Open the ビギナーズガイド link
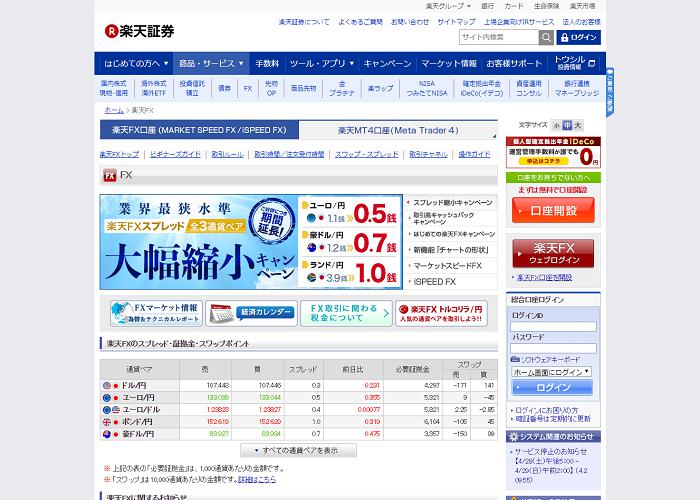700x500 pixels. point(175,154)
